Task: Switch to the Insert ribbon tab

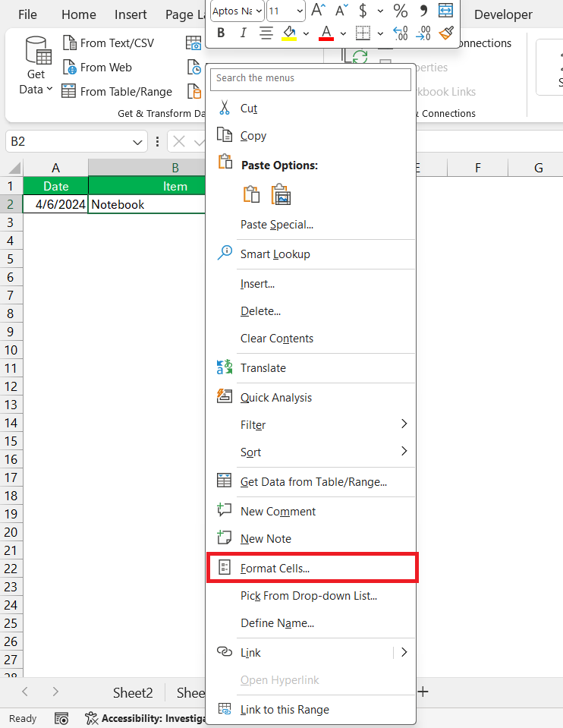Action: point(131,14)
